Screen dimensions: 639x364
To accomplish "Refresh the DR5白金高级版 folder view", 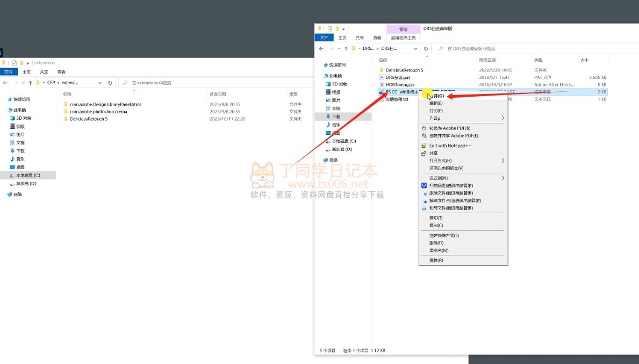I will tap(426, 48).
